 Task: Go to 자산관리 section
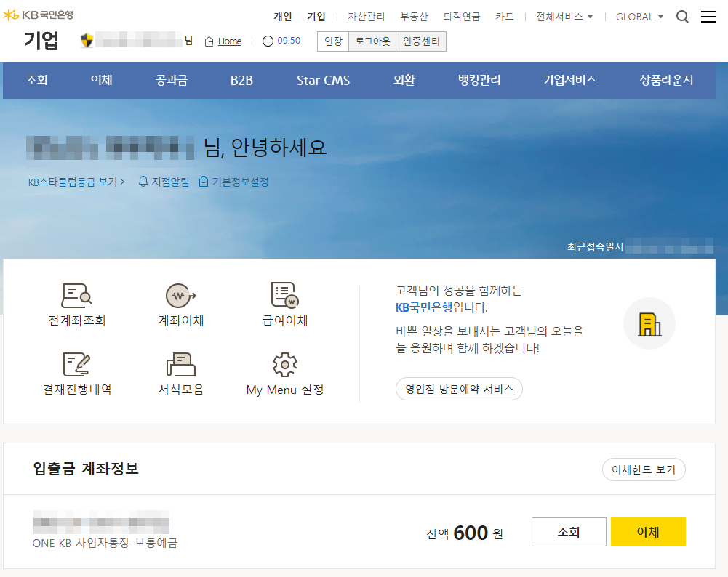367,17
